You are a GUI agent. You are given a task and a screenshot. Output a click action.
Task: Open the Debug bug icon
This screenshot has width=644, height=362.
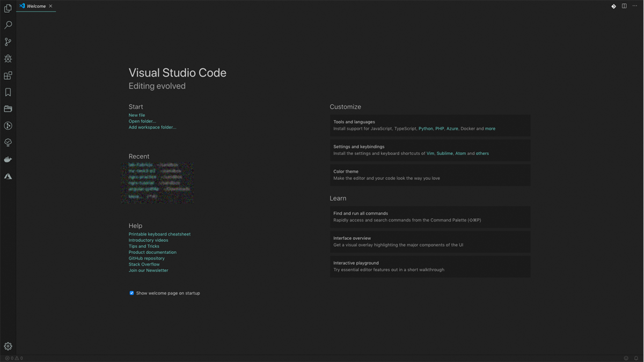[8, 58]
